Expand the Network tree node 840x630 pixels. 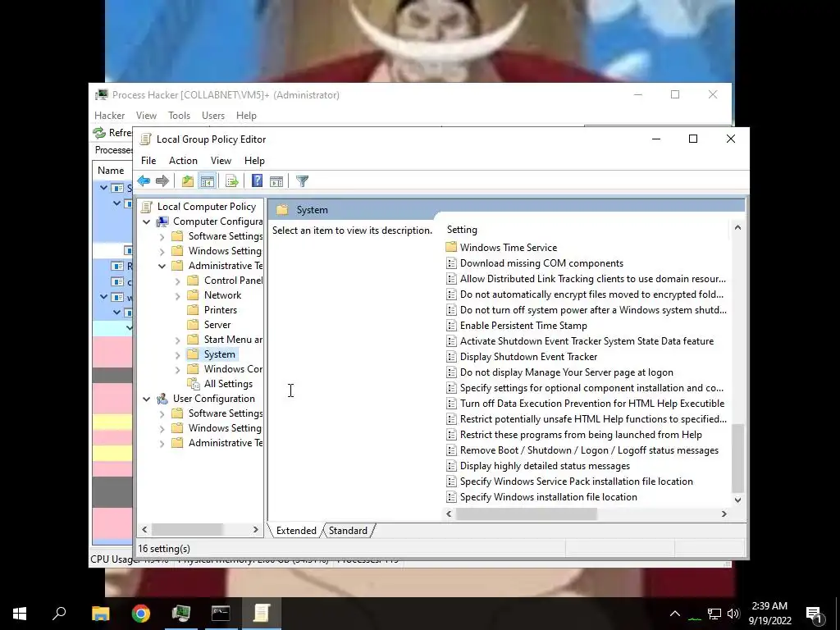tap(177, 295)
